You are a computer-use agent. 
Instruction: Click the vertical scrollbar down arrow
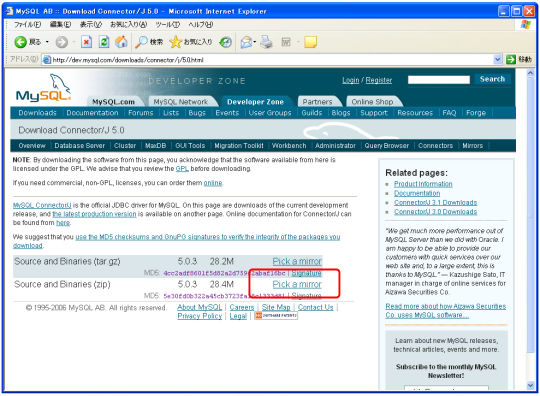click(x=530, y=385)
